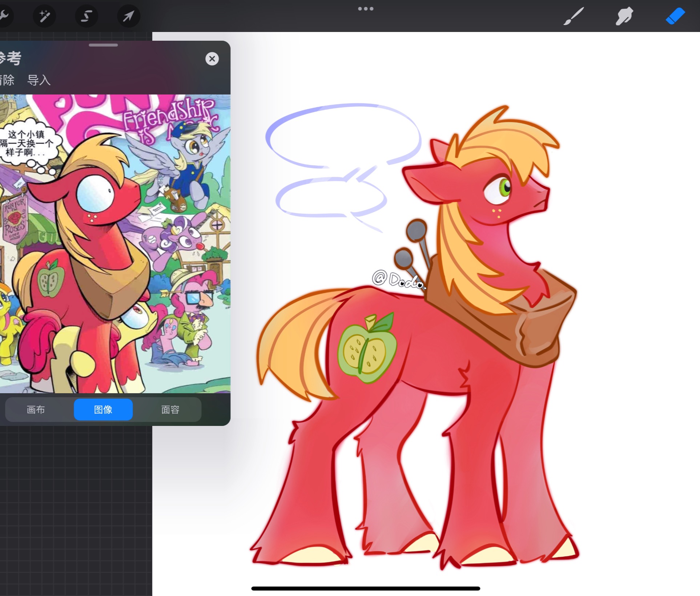Open the Actions wrench menu
The width and height of the screenshot is (700, 596).
pyautogui.click(x=4, y=16)
